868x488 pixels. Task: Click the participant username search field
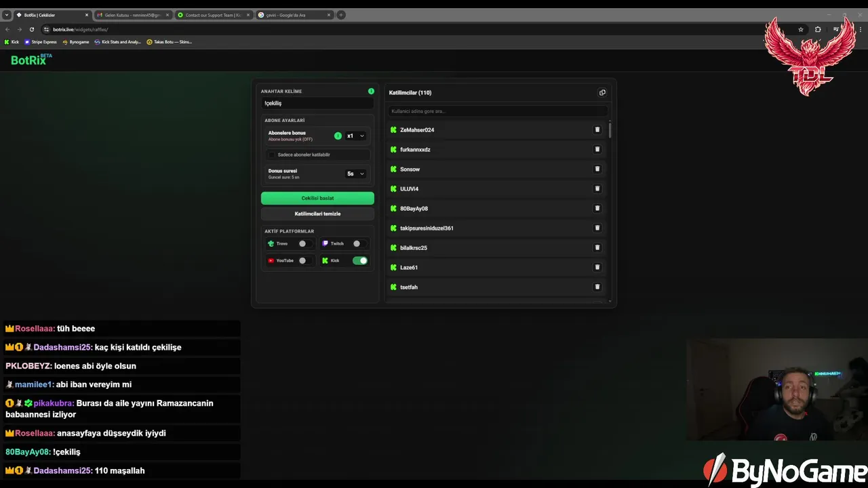(x=498, y=110)
